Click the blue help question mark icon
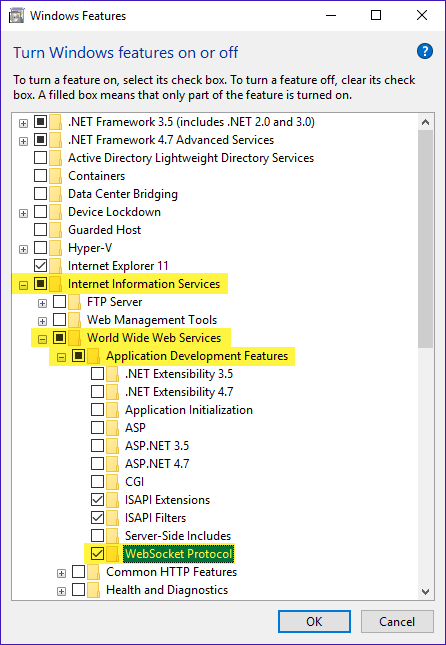Viewport: 446px width, 645px height. point(425,52)
